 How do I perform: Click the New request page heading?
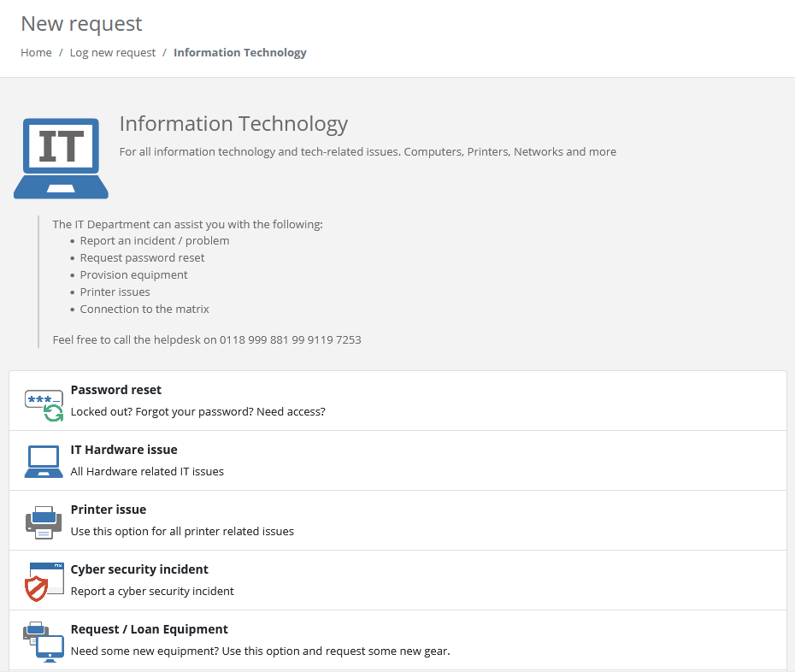point(81,23)
